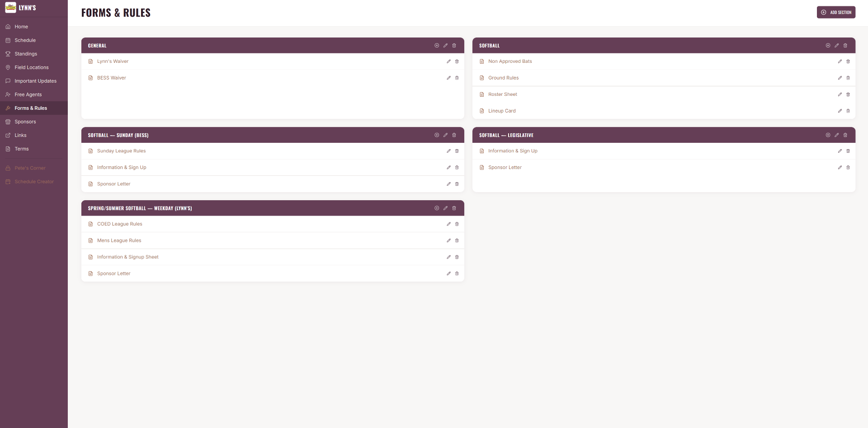Delete the Lineup Card entry
The height and width of the screenshot is (428, 868).
848,111
